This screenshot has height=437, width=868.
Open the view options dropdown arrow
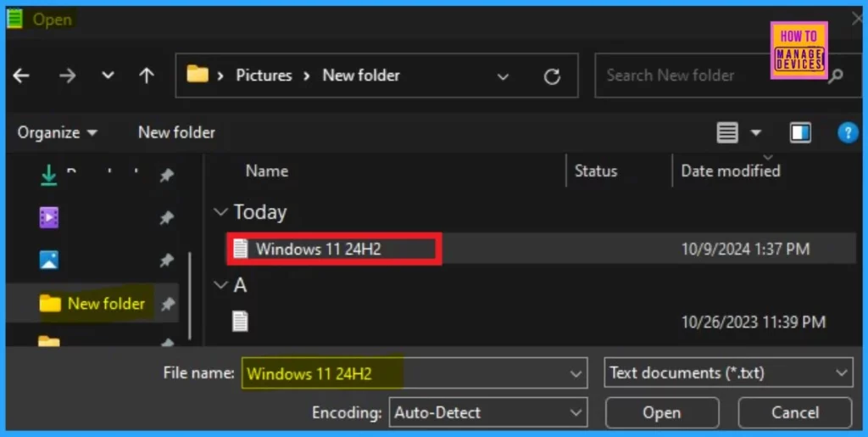point(755,132)
